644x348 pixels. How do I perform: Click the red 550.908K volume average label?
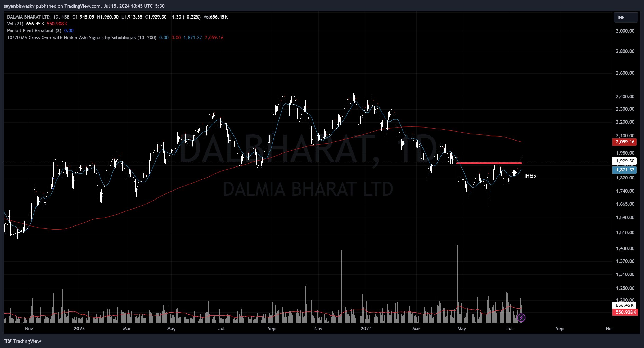(625, 312)
